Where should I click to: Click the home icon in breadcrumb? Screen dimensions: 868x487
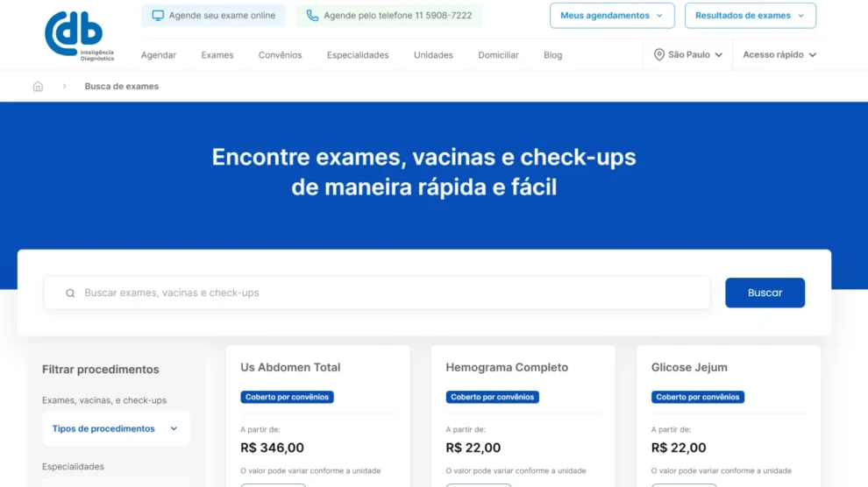tap(38, 87)
